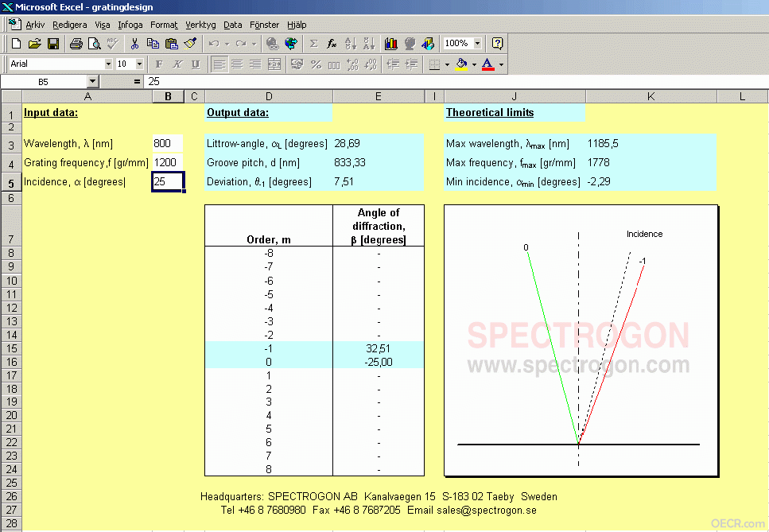Click the Cut scissors icon
The image size is (769, 532).
pos(134,44)
